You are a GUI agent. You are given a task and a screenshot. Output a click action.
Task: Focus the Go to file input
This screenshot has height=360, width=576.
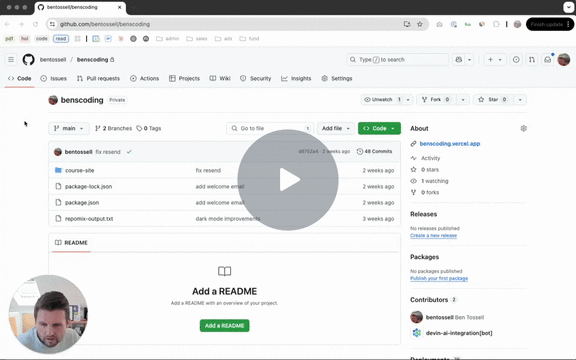tap(270, 128)
